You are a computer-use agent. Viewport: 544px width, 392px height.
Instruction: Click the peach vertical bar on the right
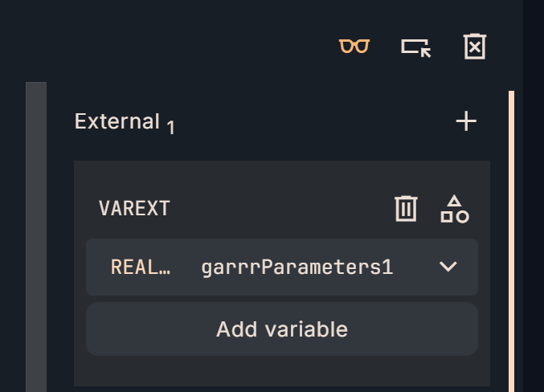[511, 241]
